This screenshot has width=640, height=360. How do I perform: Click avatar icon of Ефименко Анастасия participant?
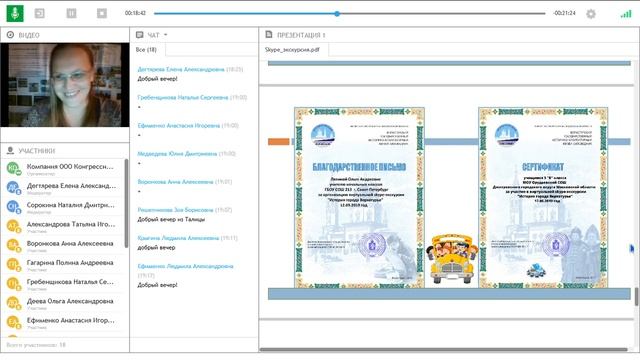(13, 322)
